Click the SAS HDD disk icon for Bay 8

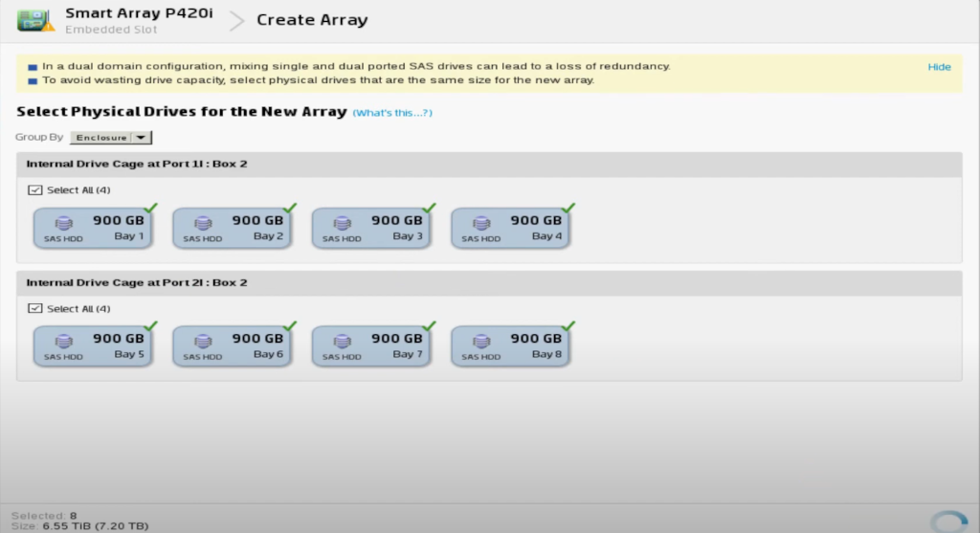coord(481,341)
